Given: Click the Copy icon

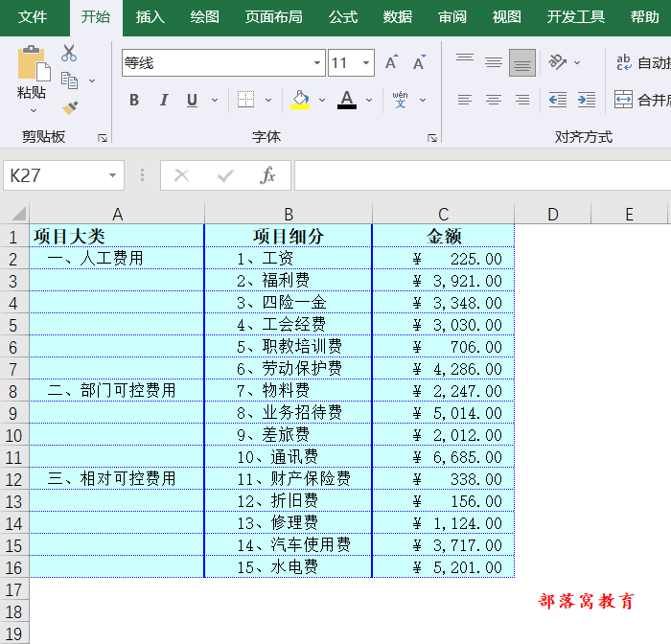Looking at the screenshot, I should coord(69,80).
